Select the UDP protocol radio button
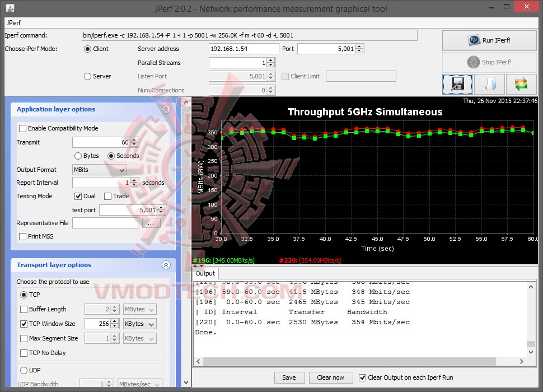This screenshot has height=392, width=543. pos(24,370)
